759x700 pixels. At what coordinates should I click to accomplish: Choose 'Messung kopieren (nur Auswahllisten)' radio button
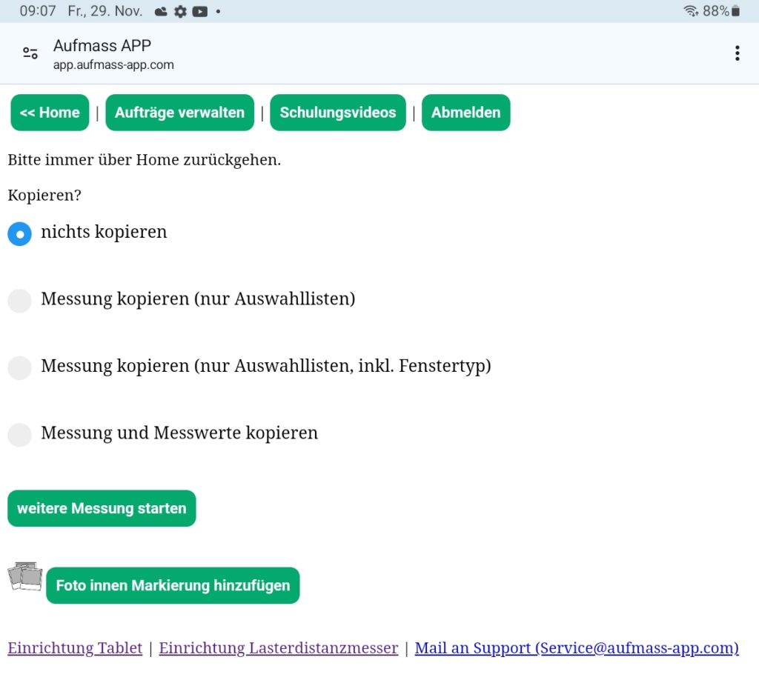pos(20,301)
